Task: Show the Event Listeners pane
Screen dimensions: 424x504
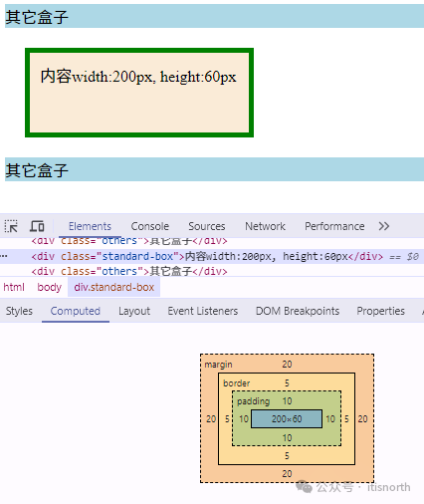Action: coord(203,311)
